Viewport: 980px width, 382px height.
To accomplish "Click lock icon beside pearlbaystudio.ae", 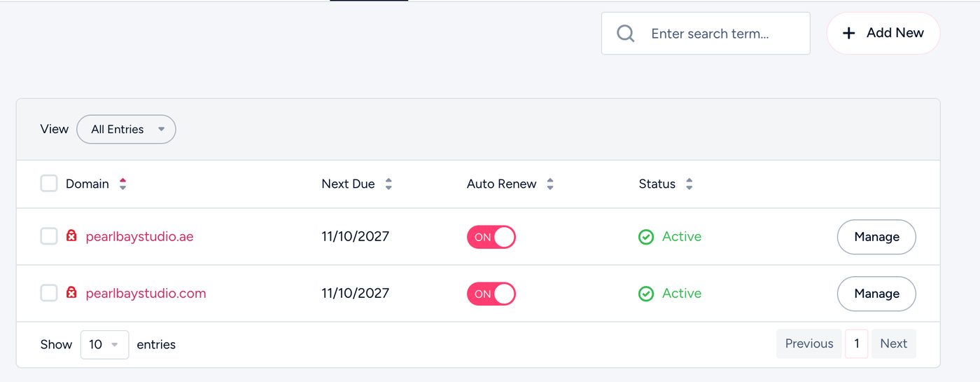I will [71, 236].
